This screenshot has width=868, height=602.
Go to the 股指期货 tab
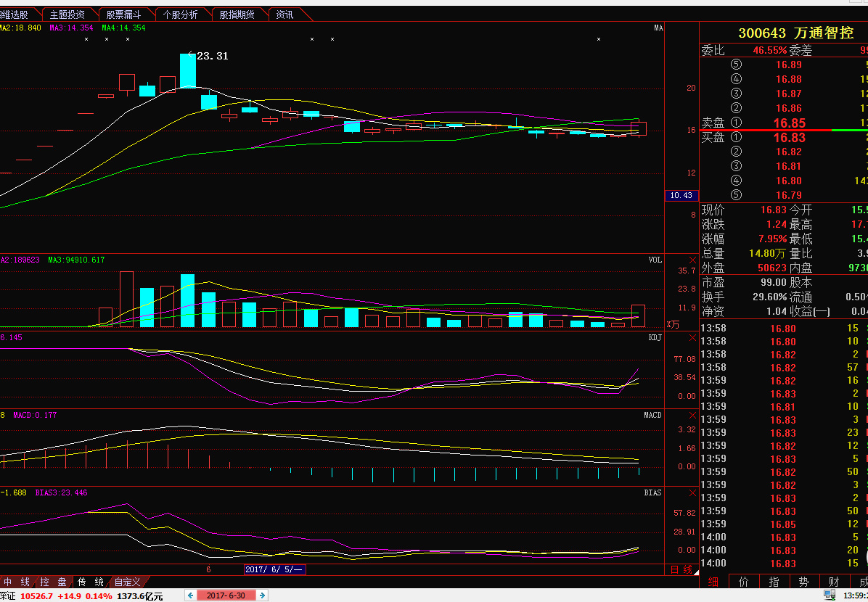237,15
